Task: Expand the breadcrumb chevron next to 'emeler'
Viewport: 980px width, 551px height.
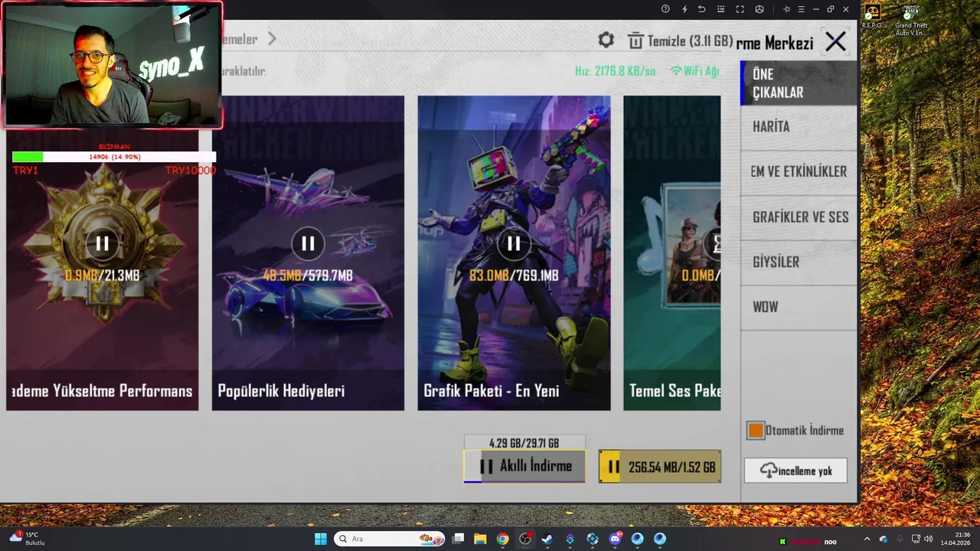Action: point(272,39)
